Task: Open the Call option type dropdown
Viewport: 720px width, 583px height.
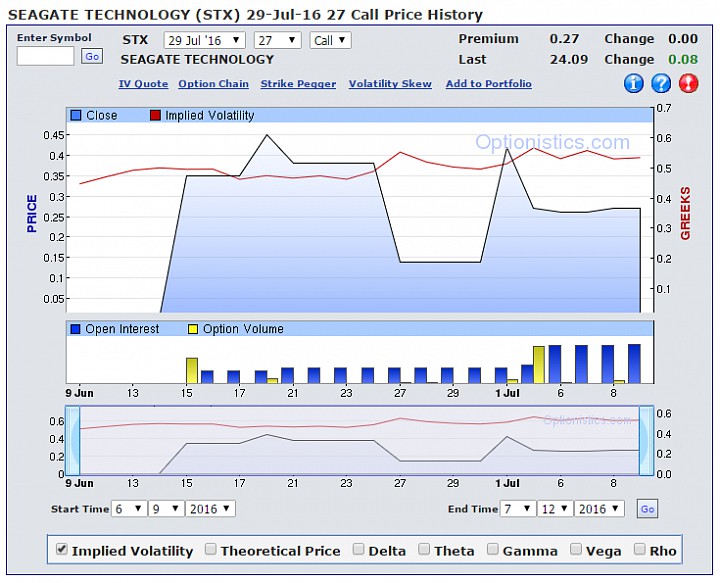Action: click(x=330, y=40)
